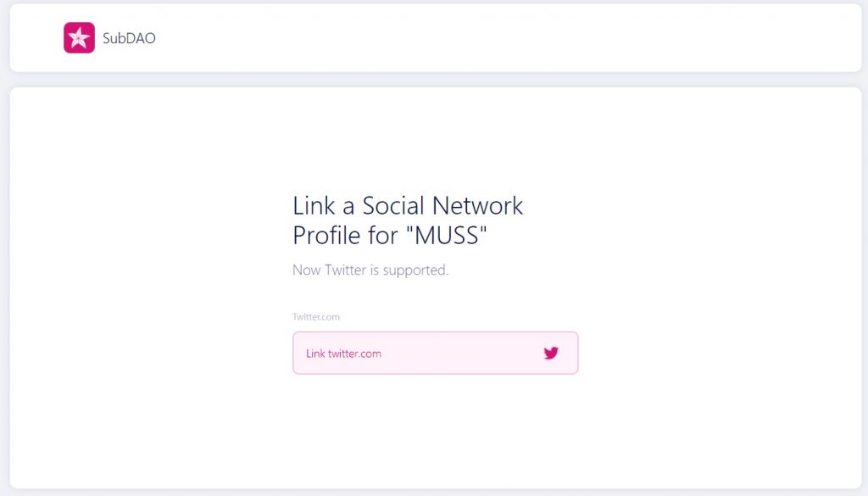This screenshot has height=496, width=868.
Task: Click the "Now Twitter is supported." subtitle
Action: (x=370, y=270)
